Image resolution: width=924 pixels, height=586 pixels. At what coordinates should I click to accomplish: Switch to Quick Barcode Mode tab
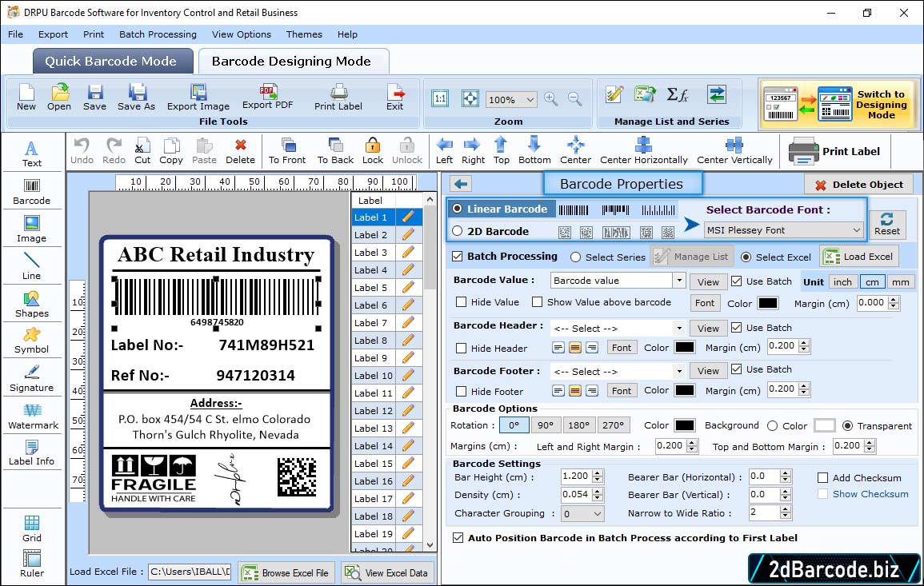(x=113, y=62)
